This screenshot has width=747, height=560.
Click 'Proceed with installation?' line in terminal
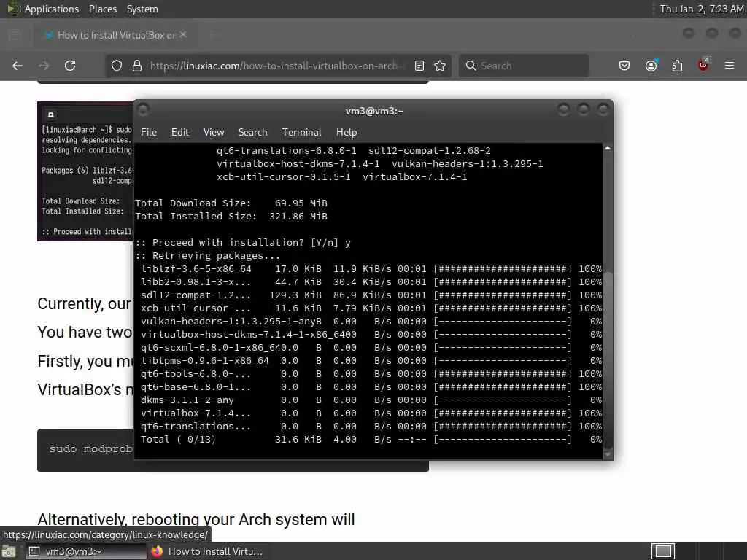(243, 243)
